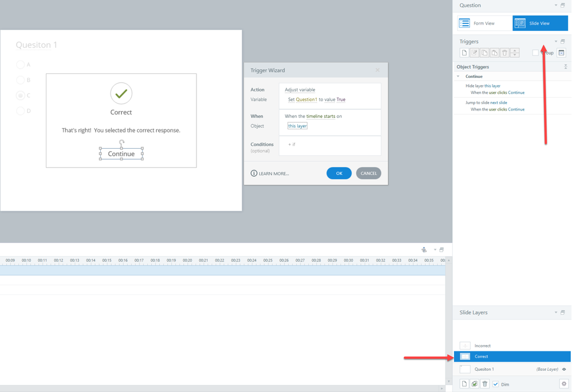Open the Triggers panel dropdown arrow
The height and width of the screenshot is (392, 572).
point(556,41)
